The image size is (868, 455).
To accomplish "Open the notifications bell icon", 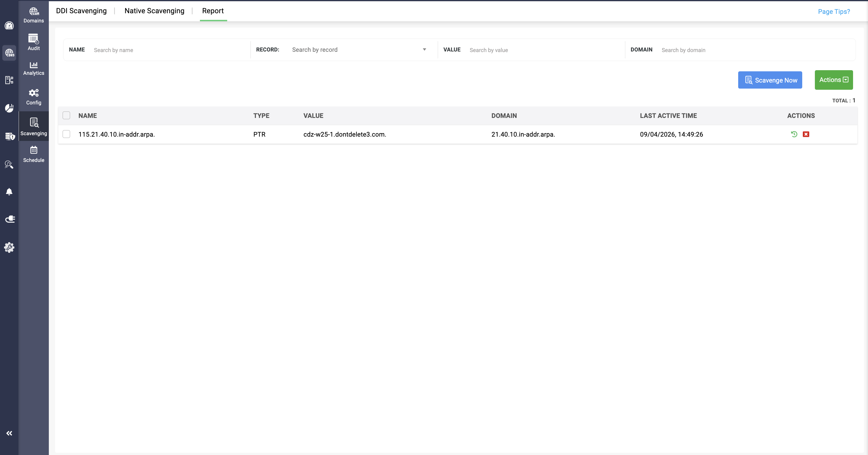I will [x=9, y=192].
